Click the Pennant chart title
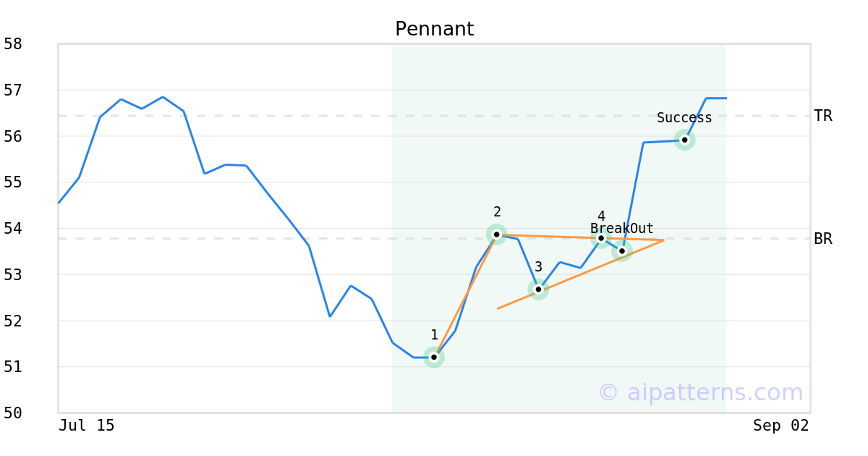This screenshot has height=456, width=868. click(x=434, y=30)
